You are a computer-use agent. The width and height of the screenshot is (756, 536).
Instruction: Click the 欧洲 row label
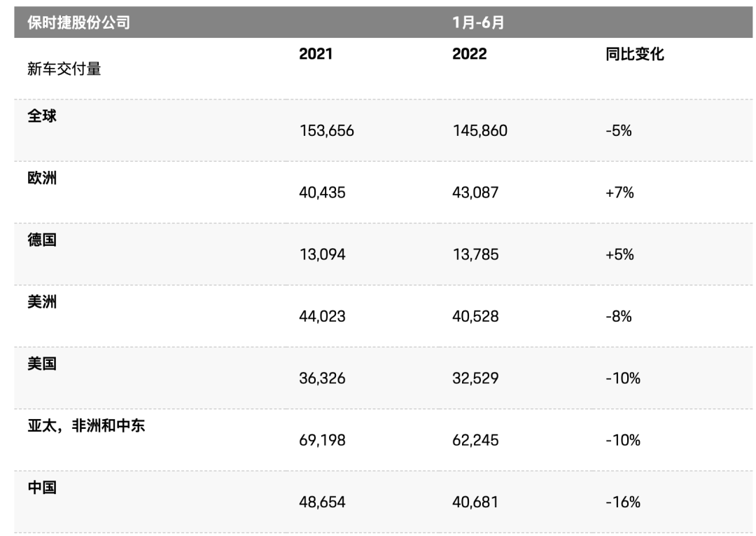coord(42,178)
